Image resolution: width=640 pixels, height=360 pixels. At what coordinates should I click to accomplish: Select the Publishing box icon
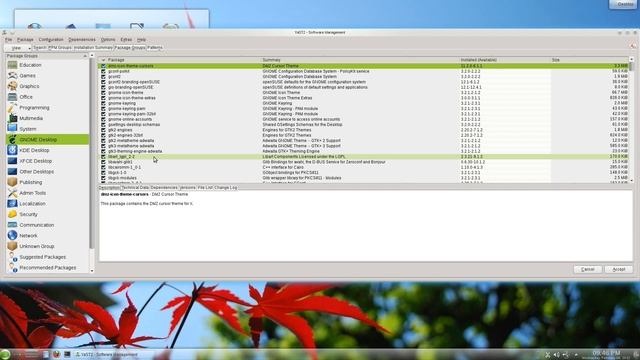[12, 182]
